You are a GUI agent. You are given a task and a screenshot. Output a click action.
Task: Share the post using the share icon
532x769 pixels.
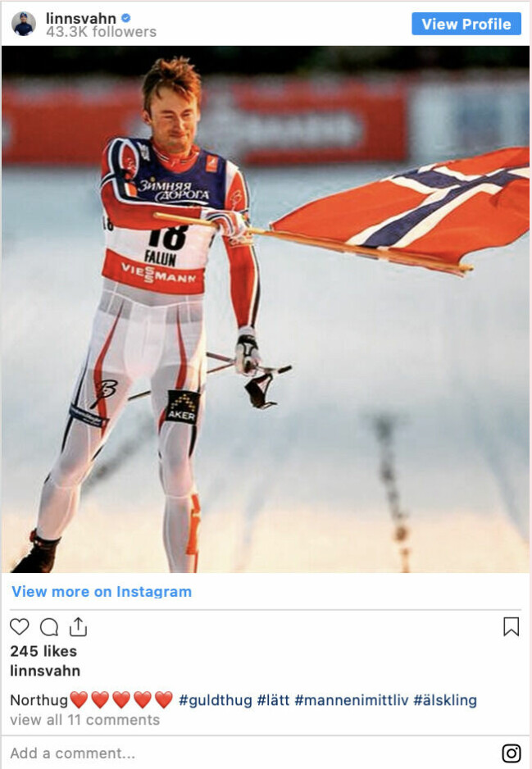[x=78, y=626]
